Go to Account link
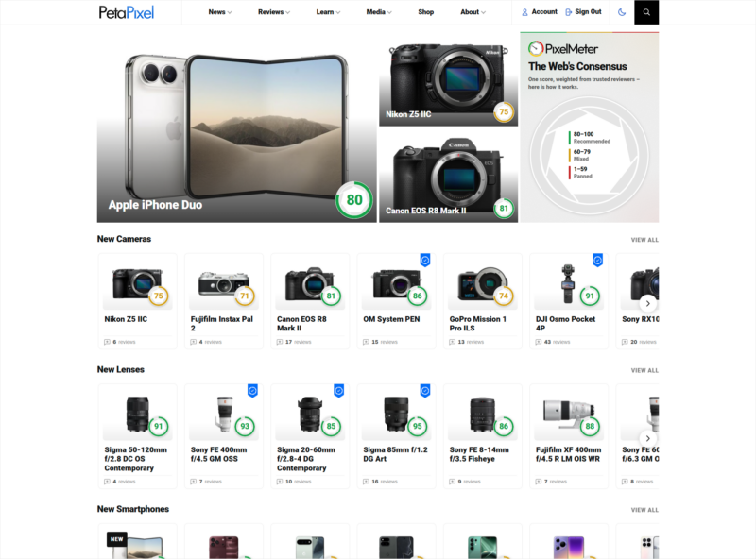The height and width of the screenshot is (559, 756). [544, 11]
